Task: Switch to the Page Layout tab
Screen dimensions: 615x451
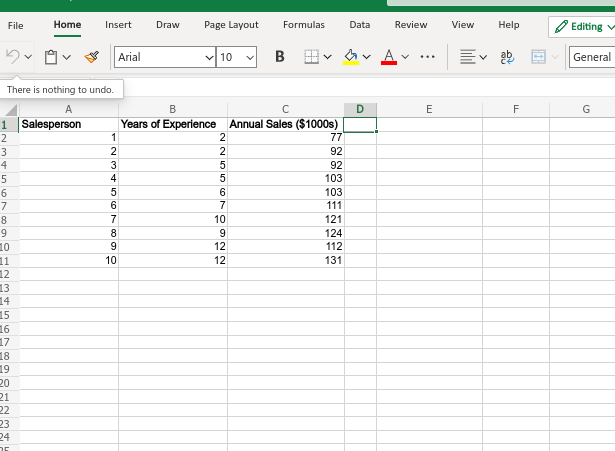Action: [231, 25]
